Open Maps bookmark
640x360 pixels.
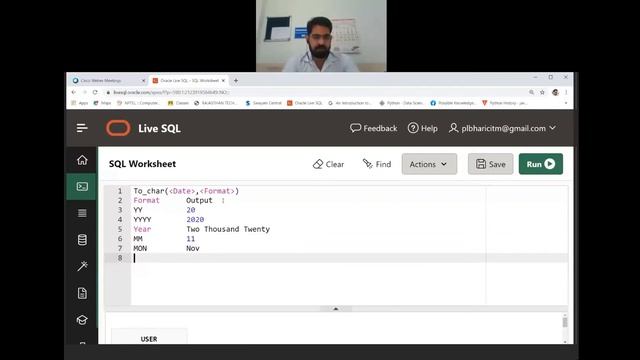pos(102,103)
